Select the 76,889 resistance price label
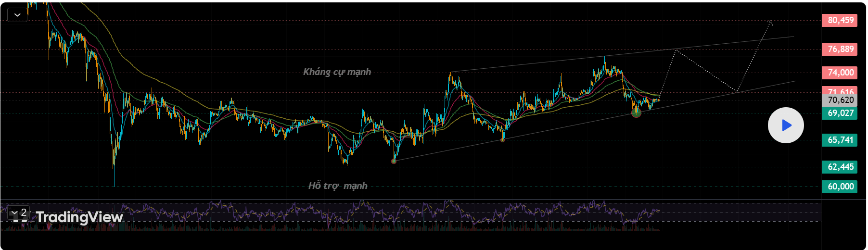The width and height of the screenshot is (868, 250). tap(840, 49)
